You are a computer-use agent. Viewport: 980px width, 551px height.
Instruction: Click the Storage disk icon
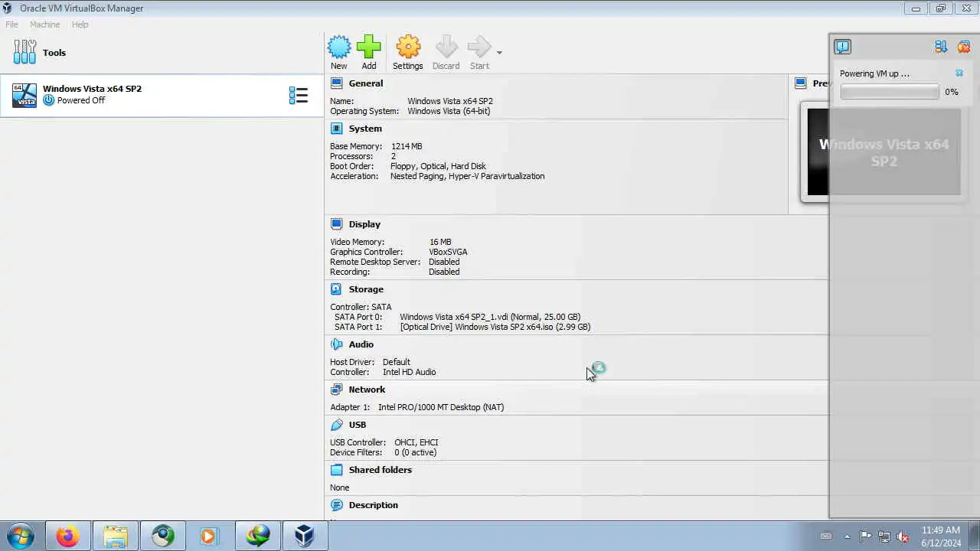(x=336, y=289)
